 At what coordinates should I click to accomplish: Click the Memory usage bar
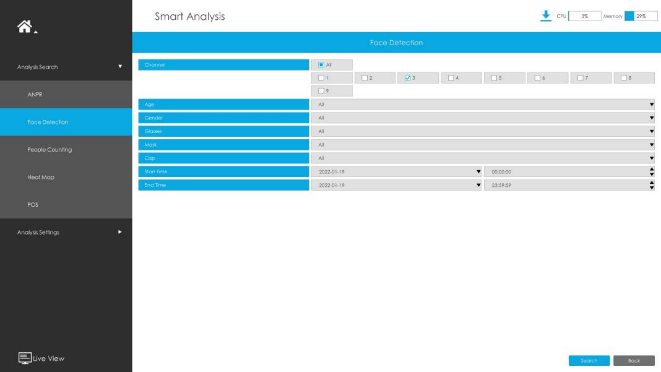point(641,16)
